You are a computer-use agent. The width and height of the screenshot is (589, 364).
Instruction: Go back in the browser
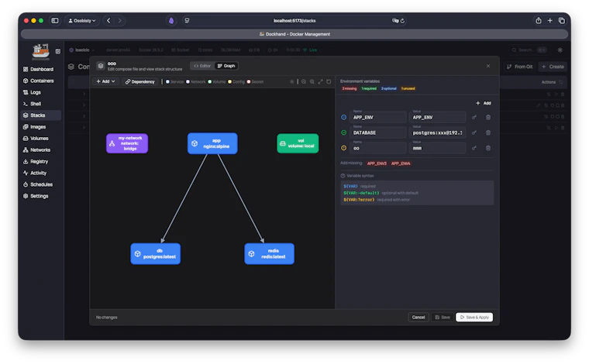pos(108,21)
